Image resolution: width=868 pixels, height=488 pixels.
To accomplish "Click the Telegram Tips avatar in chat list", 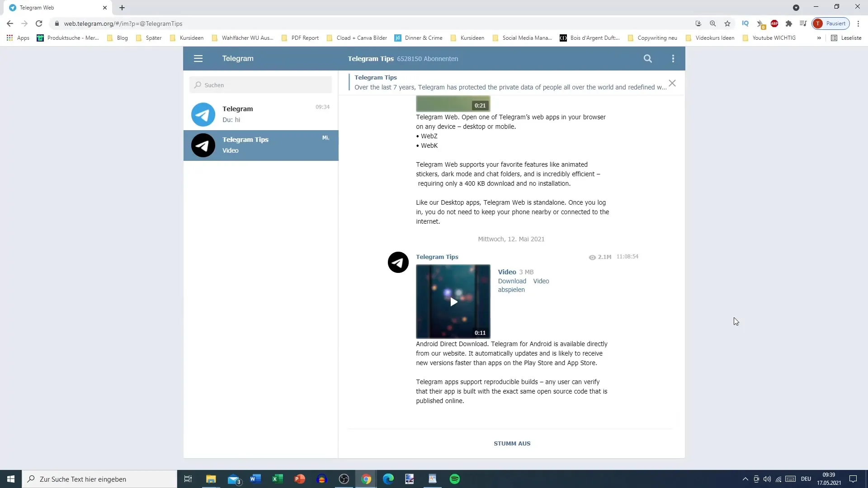I will 203,145.
